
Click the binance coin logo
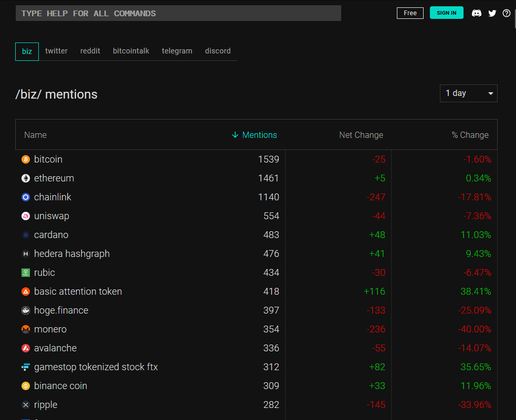[26, 386]
